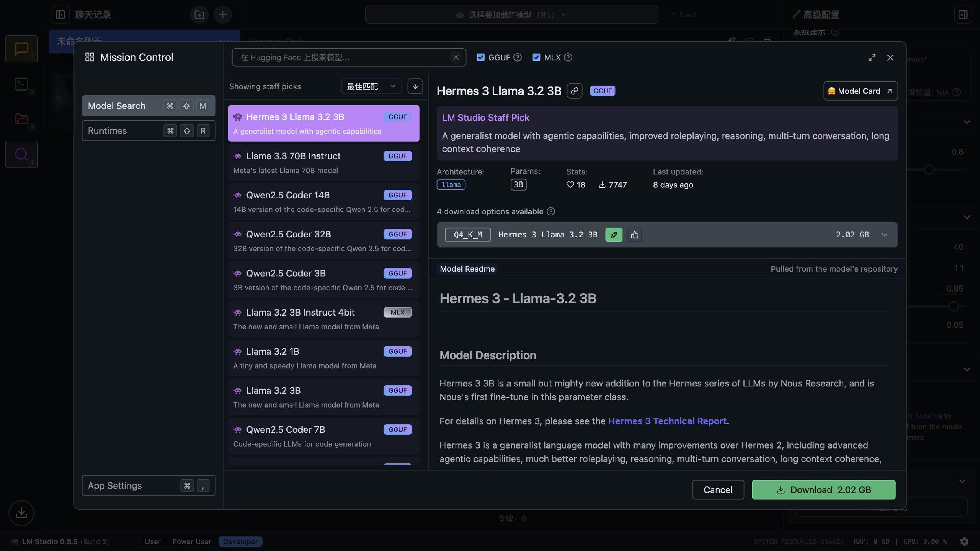Switch to Power User mode

pyautogui.click(x=191, y=541)
